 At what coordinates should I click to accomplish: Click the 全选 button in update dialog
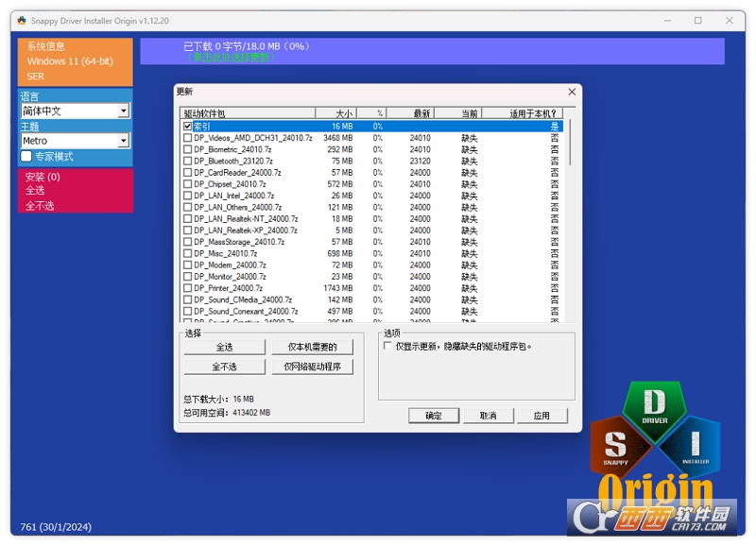(x=224, y=347)
